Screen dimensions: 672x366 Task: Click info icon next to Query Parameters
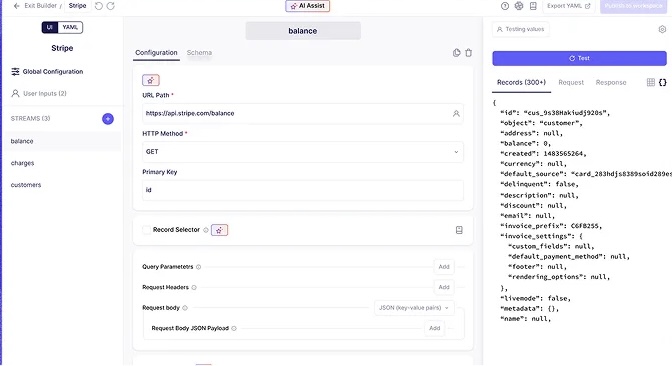point(198,267)
